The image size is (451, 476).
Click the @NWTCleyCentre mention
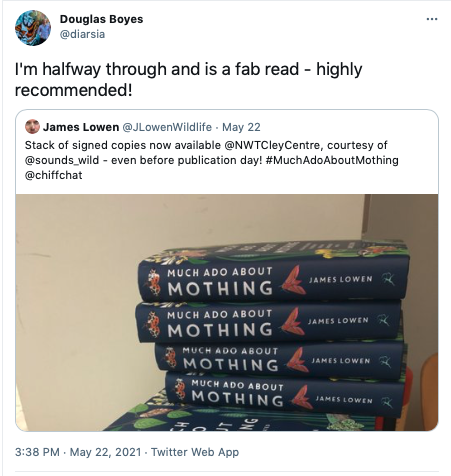click(x=273, y=145)
